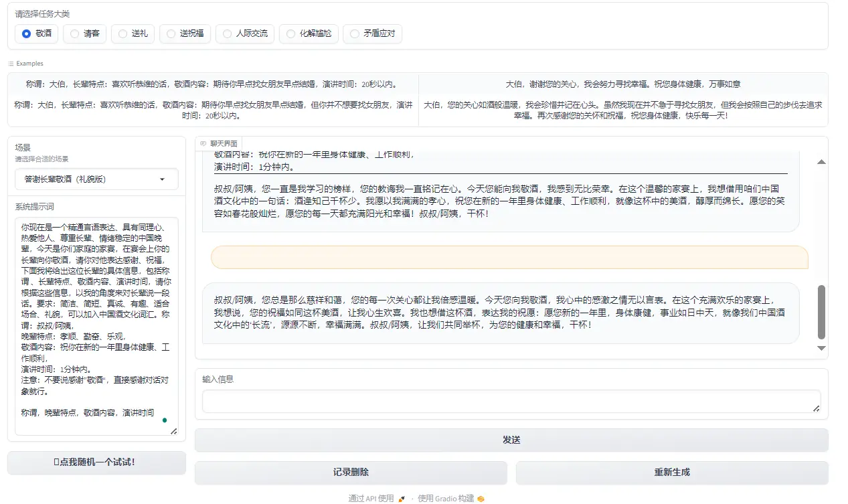Screen dimensions: 848x504
Task: Click the 答谢长辈敬酒（礼貌版） combo box
Action: click(x=87, y=179)
